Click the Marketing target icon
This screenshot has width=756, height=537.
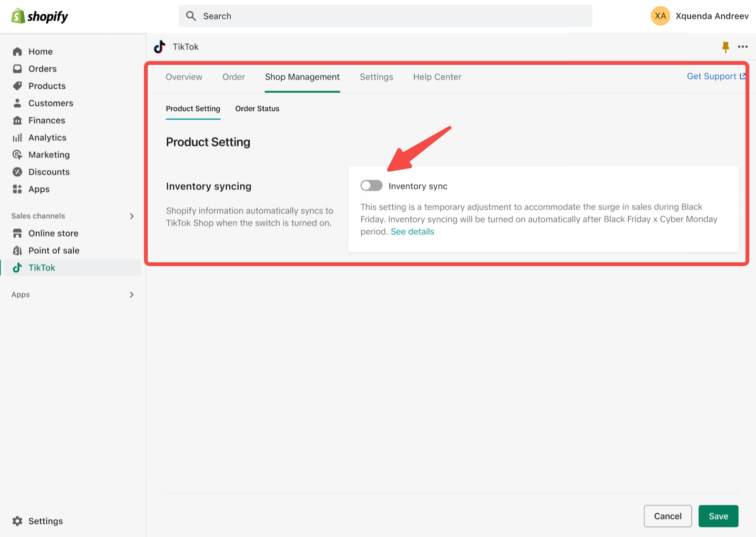coord(18,155)
